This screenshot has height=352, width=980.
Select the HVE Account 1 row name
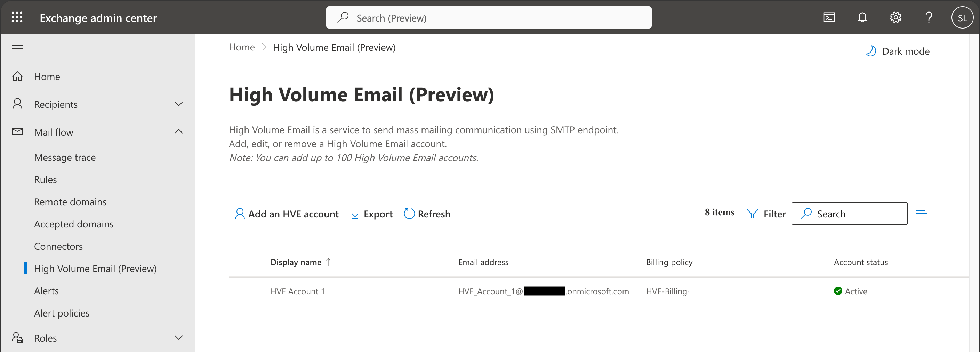tap(297, 291)
